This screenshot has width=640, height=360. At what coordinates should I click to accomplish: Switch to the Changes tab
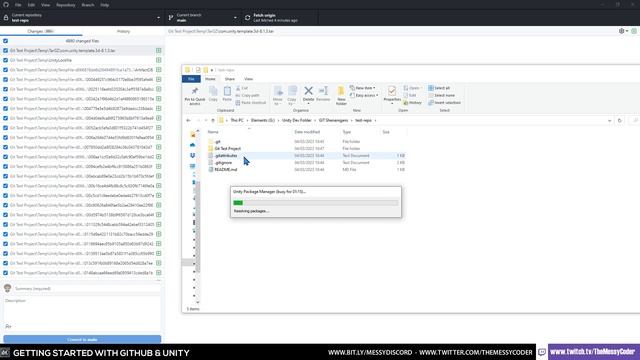41,31
